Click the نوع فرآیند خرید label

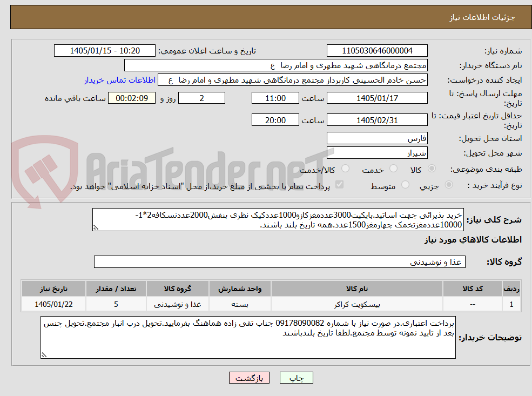pyautogui.click(x=494, y=185)
